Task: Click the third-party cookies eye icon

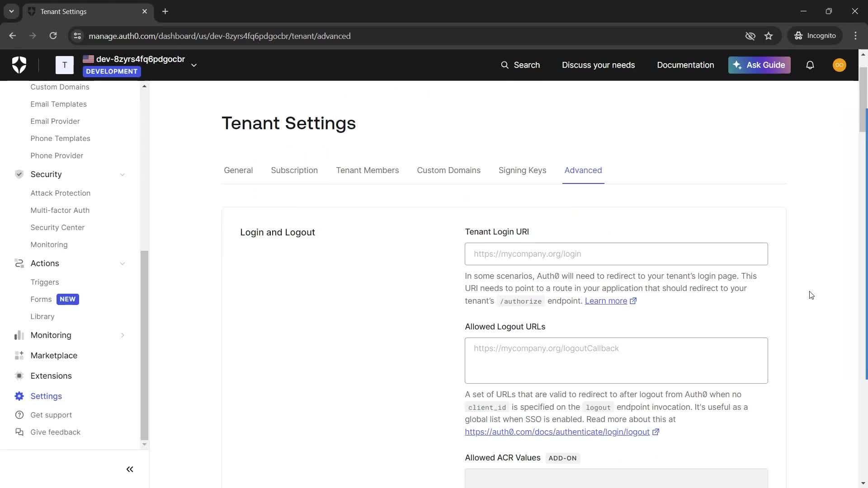Action: click(x=750, y=36)
